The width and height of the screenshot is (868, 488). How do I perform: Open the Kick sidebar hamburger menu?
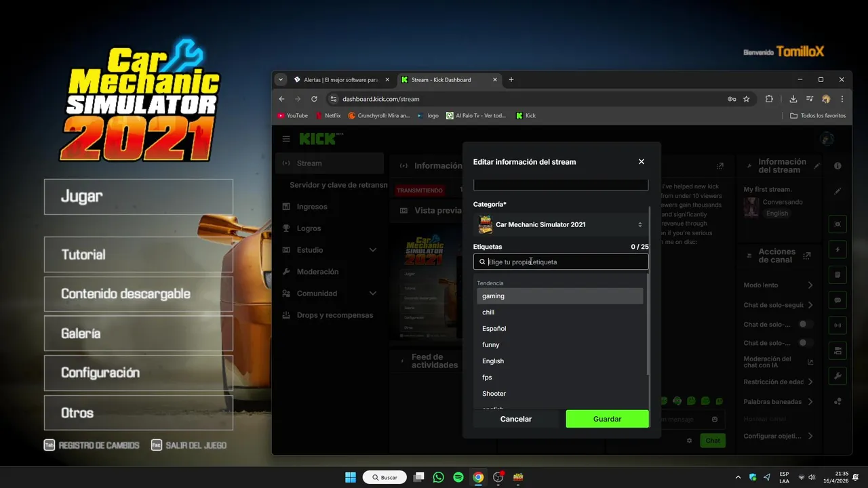[x=286, y=139]
